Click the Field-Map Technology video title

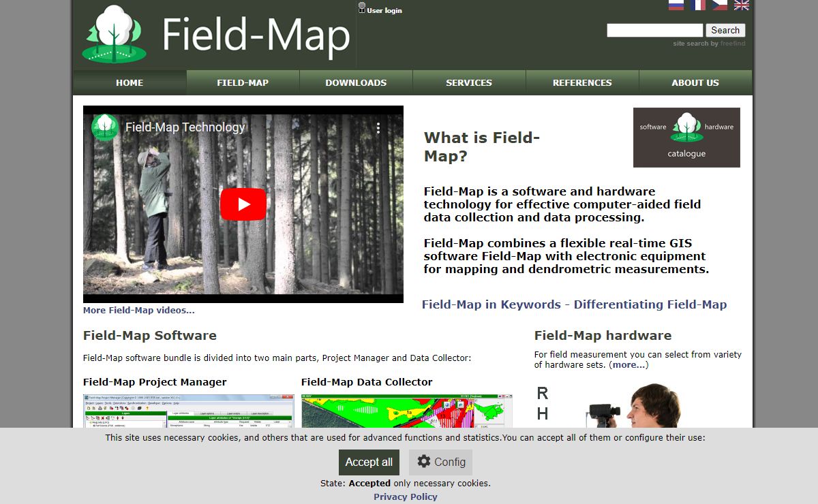pyautogui.click(x=185, y=127)
